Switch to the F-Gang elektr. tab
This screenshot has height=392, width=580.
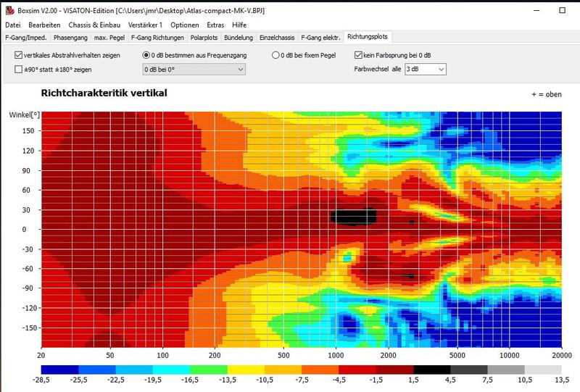(x=320, y=38)
